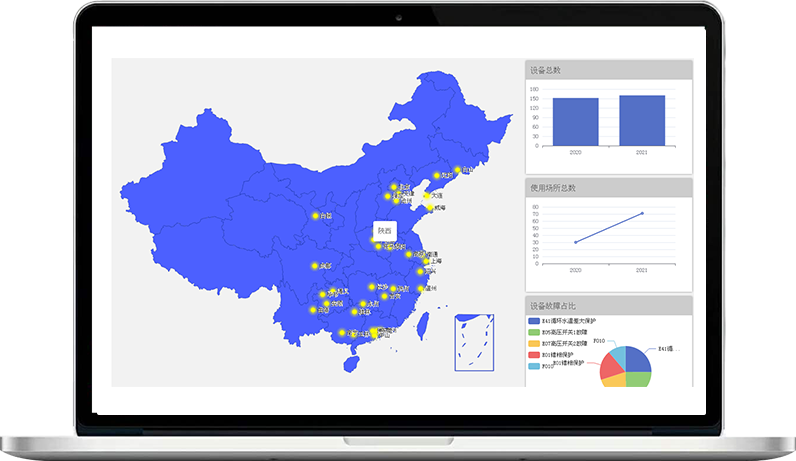Viewport: 796px width, 461px height.
Task: Toggle the green E05 legend swatch
Action: pyautogui.click(x=534, y=333)
